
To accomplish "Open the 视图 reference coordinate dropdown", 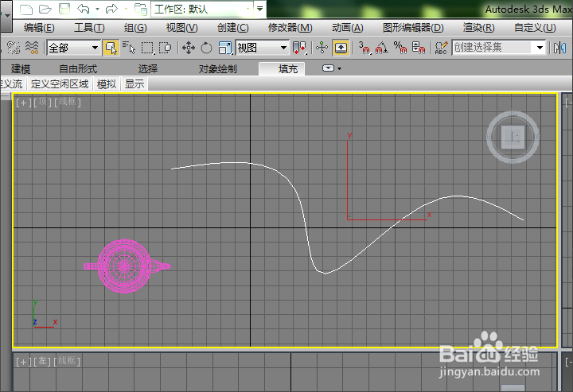I will [x=262, y=48].
